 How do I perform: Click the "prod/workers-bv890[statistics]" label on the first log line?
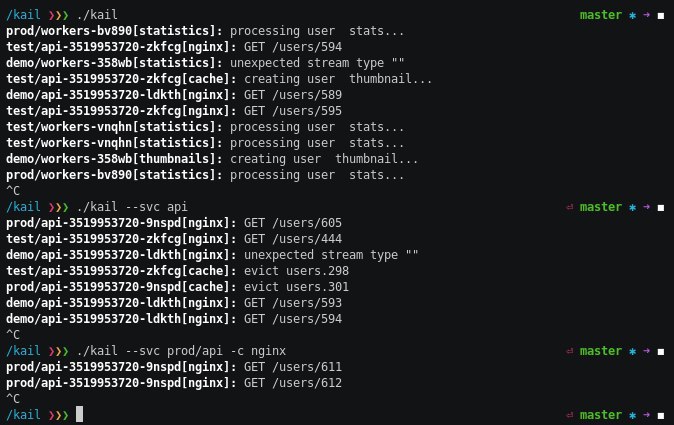(x=114, y=31)
